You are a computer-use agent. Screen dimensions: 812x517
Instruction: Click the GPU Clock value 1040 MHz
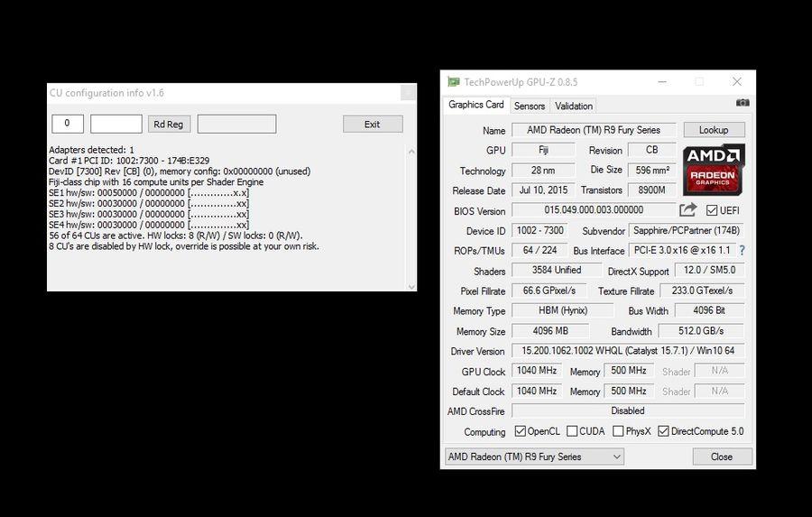click(x=537, y=371)
